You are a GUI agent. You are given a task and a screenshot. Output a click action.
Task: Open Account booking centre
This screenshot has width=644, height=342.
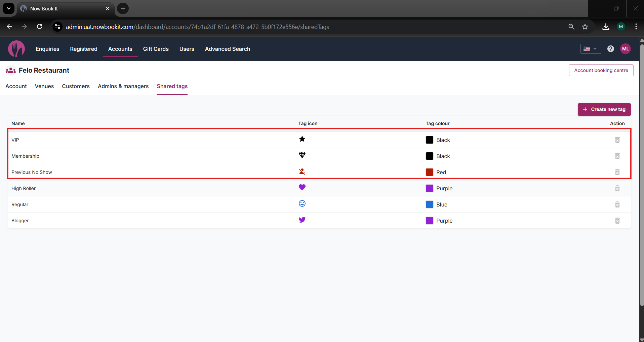point(601,70)
